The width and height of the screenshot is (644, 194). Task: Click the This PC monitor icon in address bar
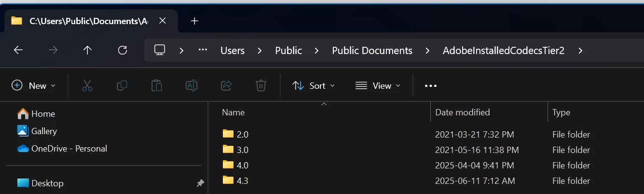click(x=160, y=50)
